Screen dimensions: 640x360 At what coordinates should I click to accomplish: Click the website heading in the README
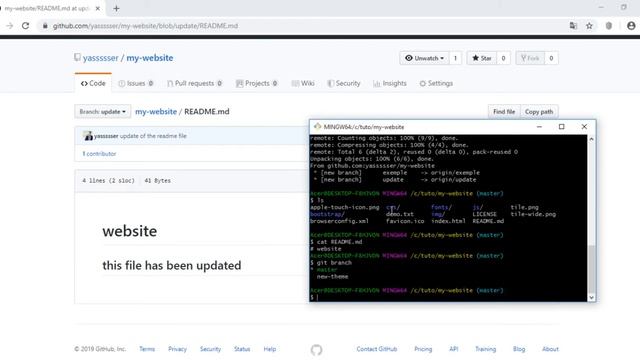point(130,231)
